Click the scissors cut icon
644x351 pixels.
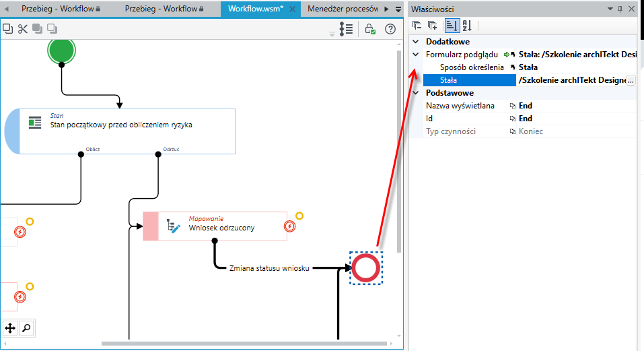tap(23, 29)
